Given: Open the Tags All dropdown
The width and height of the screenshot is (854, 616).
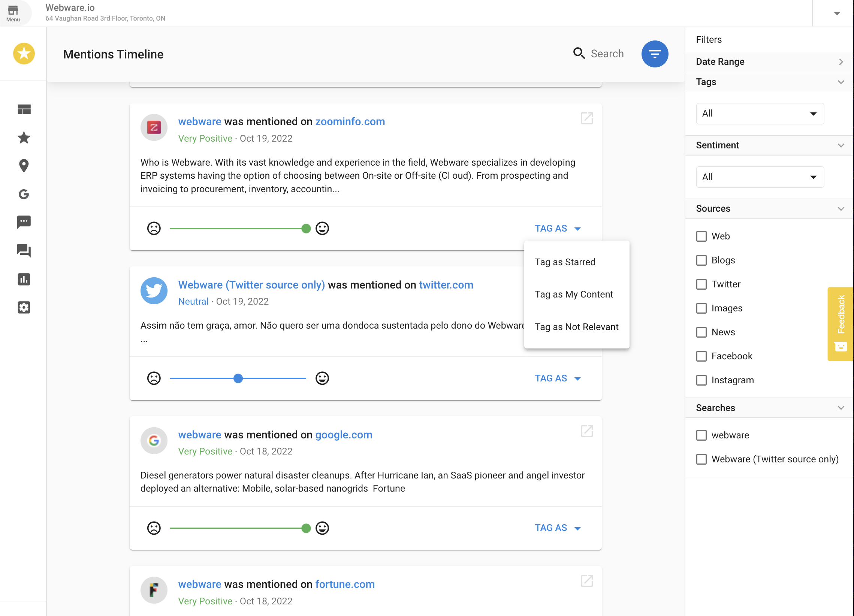Looking at the screenshot, I should 760,114.
